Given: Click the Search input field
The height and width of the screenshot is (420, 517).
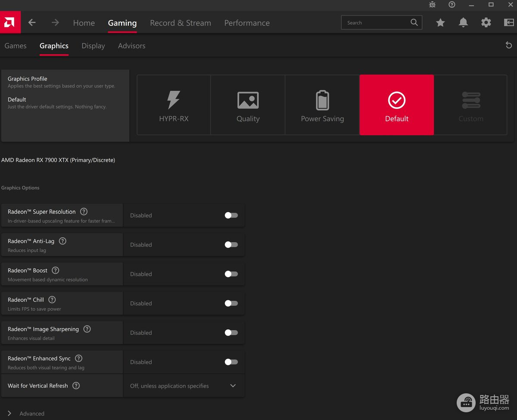Looking at the screenshot, I should (x=381, y=22).
